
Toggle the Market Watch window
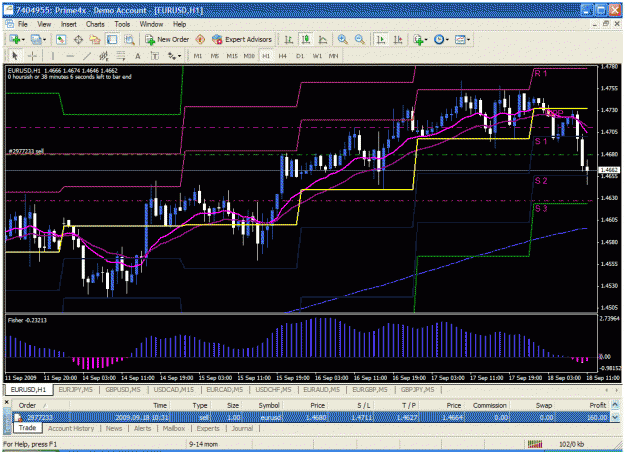coord(61,39)
